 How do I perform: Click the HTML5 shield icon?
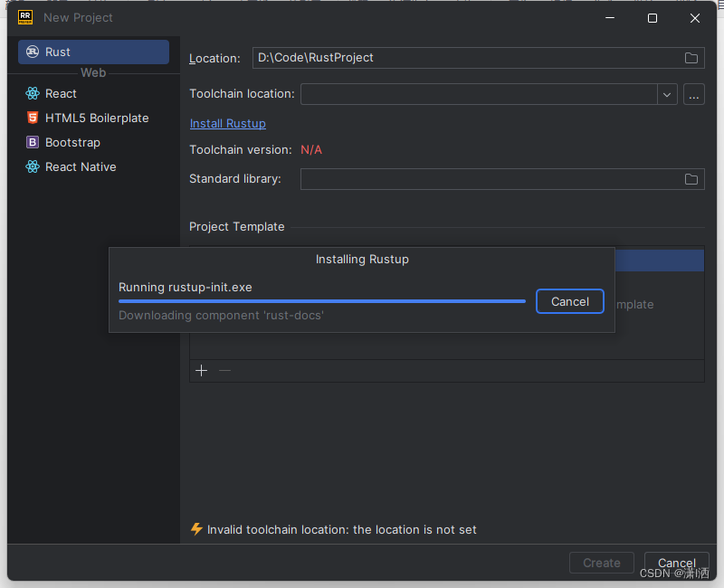pos(33,119)
